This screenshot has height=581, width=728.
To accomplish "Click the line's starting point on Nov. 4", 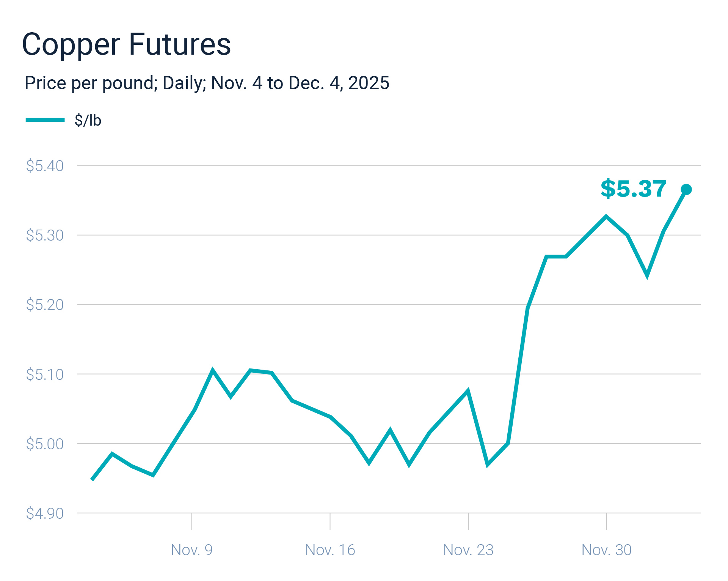I will [x=92, y=480].
